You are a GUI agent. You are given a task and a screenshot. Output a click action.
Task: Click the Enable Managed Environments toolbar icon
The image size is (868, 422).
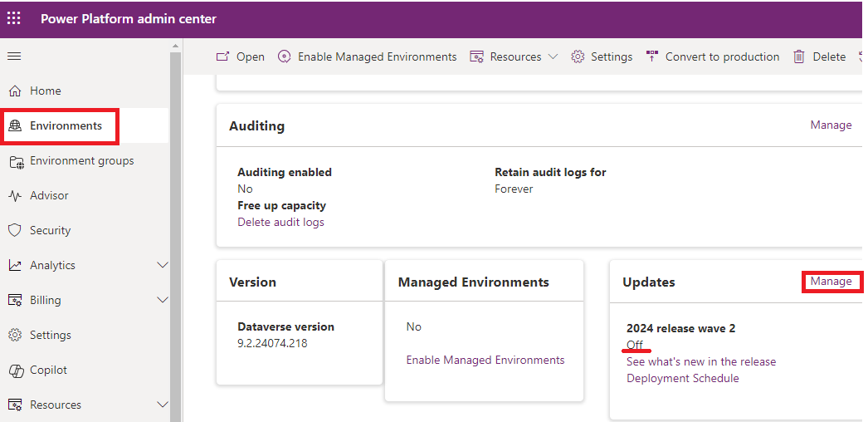[284, 56]
